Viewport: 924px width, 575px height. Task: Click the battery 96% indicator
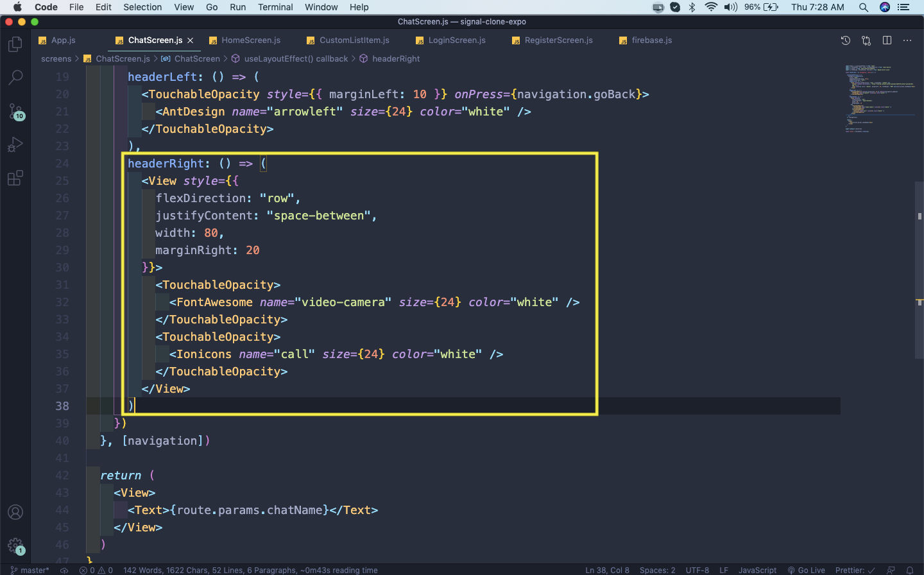tap(762, 7)
